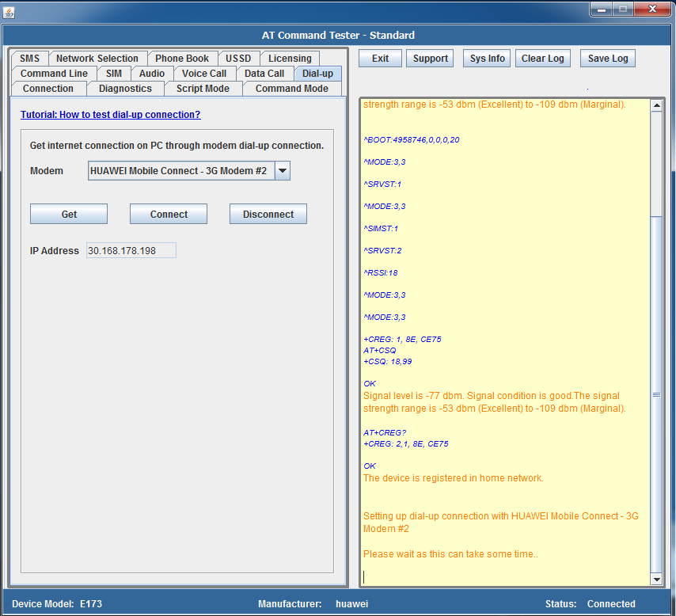The image size is (676, 616).
Task: Click the IP Address field
Action: click(131, 251)
